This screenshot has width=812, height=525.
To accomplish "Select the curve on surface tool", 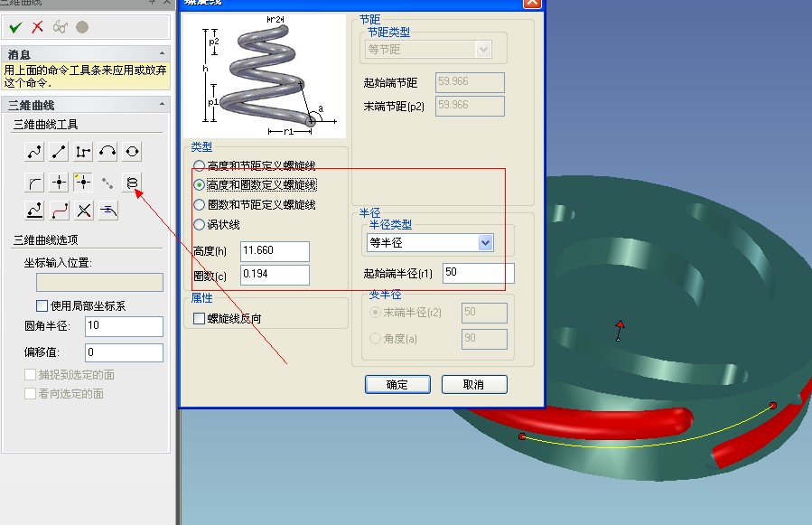I will [x=34, y=211].
